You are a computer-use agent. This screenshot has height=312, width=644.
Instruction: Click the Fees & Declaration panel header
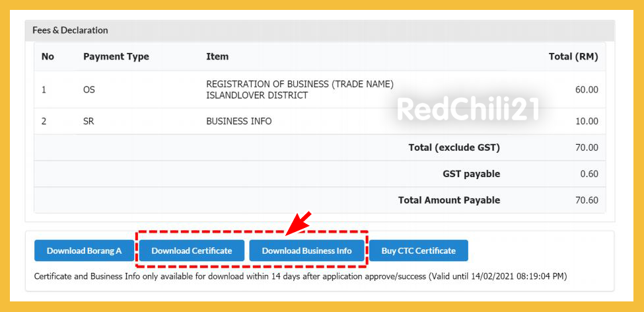pyautogui.click(x=70, y=30)
